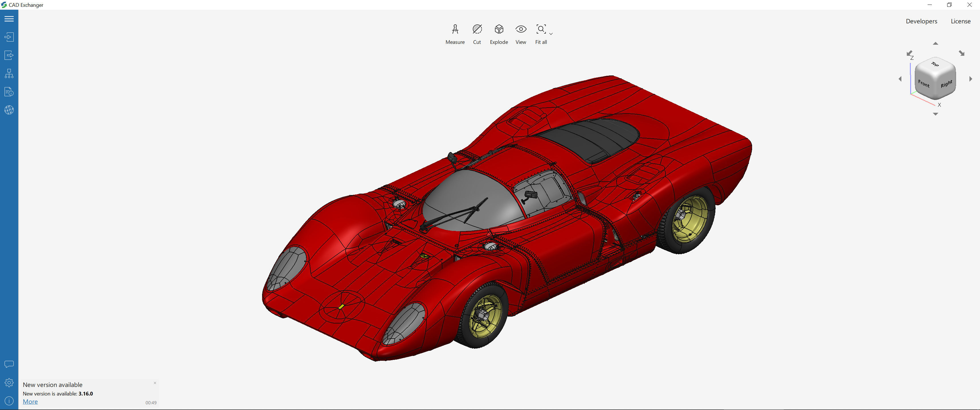The height and width of the screenshot is (410, 980).
Task: Open the model structure tree icon
Action: [x=9, y=73]
